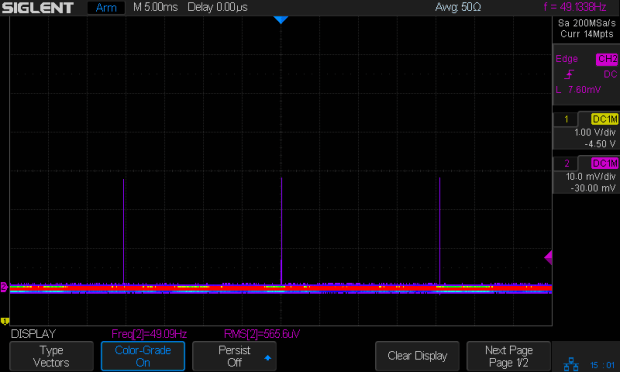Image resolution: width=620 pixels, height=372 pixels.
Task: Open channel 2 tab labeled 2
Action: [x=566, y=163]
